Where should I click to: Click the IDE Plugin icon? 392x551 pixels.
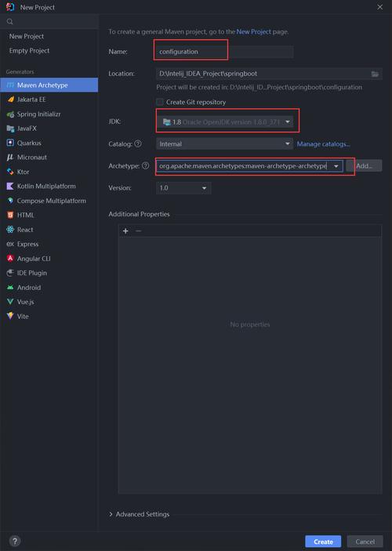coord(10,273)
